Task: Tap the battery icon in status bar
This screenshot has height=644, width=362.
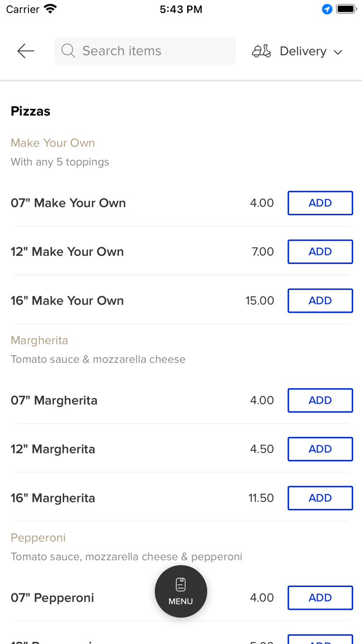Action: point(346,9)
